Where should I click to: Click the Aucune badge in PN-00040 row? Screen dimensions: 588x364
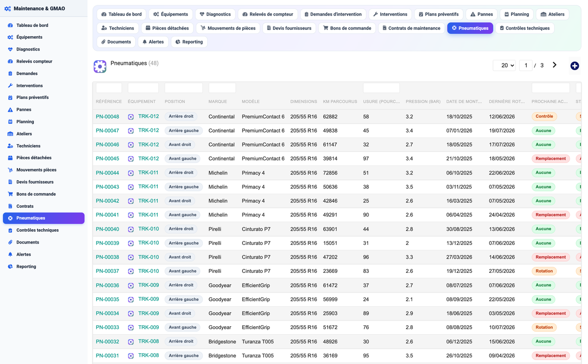(543, 229)
